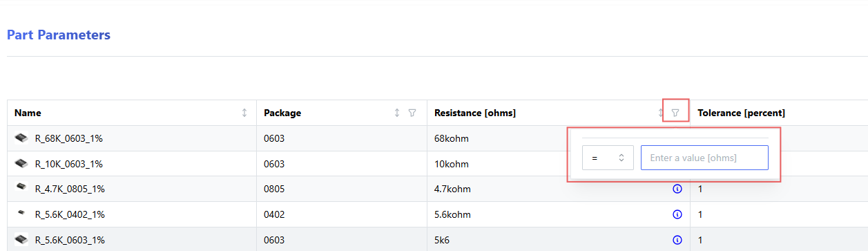The height and width of the screenshot is (251, 868).
Task: Click the R_5.6K_0402_1% small resistor thumbnail
Action: 21,214
